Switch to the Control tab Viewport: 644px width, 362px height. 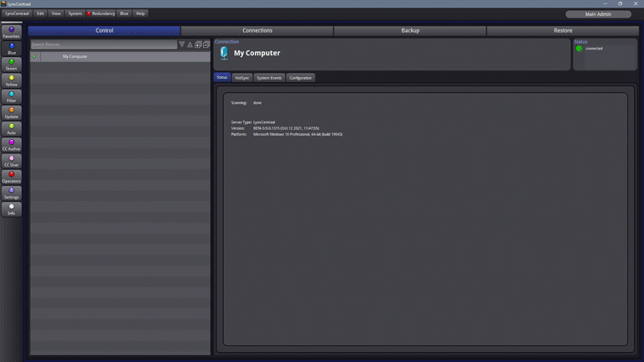coord(104,30)
